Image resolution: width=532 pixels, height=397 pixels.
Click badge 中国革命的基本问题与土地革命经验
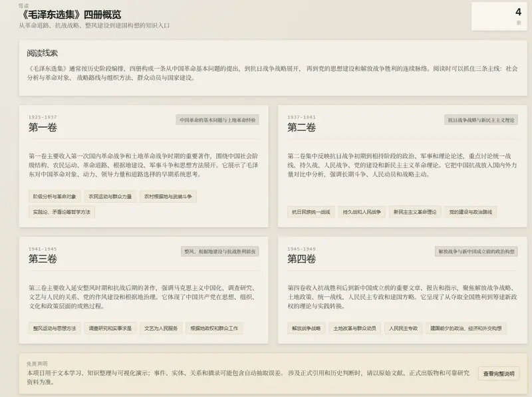(217, 120)
